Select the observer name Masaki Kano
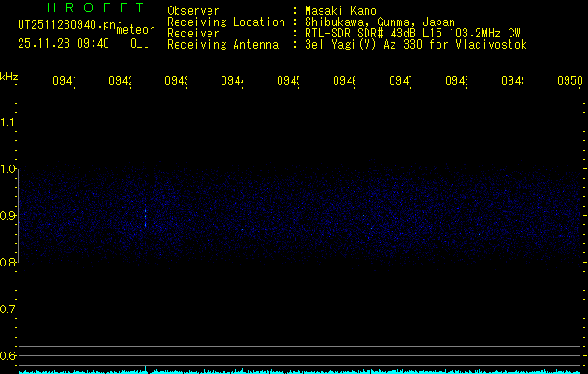Screen dimensions: 588x374 pyautogui.click(x=340, y=11)
